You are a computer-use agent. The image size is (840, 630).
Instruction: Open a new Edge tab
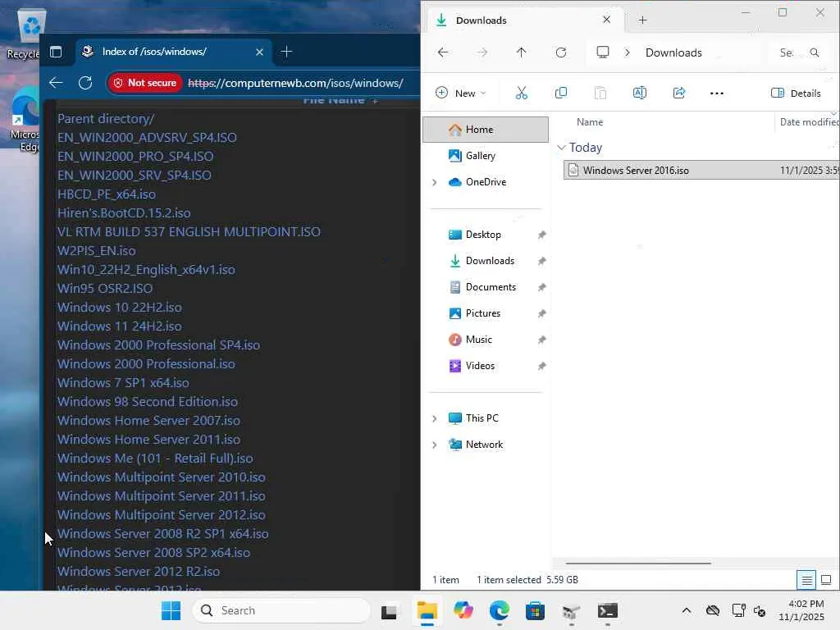point(286,52)
